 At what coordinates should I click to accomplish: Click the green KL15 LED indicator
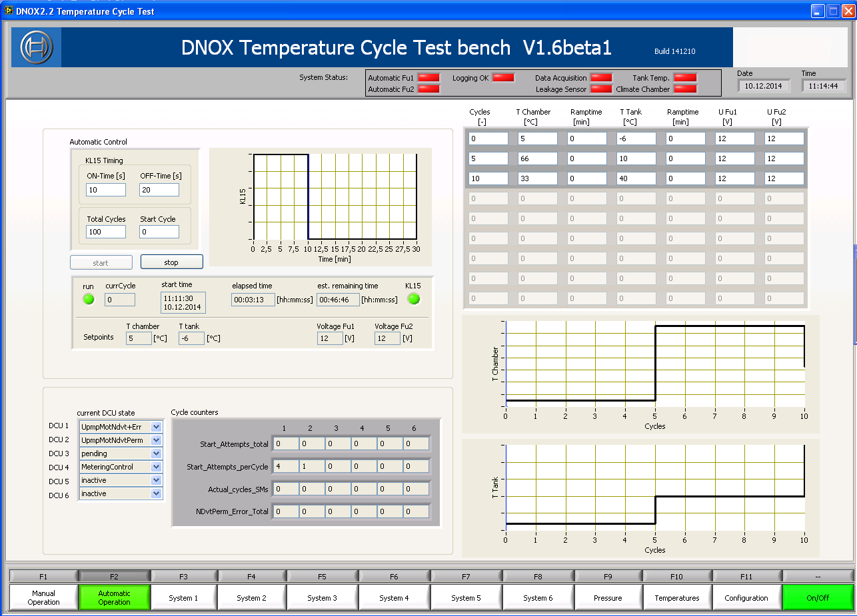tap(414, 299)
